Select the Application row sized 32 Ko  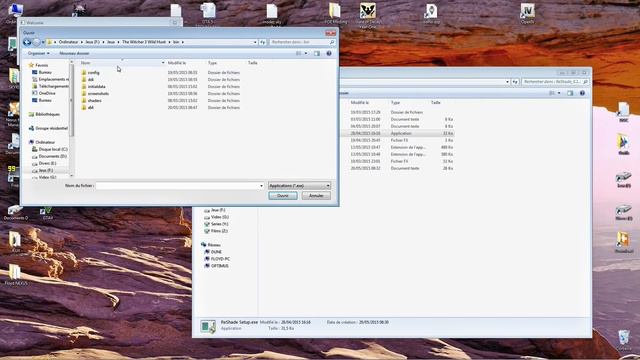[397, 133]
